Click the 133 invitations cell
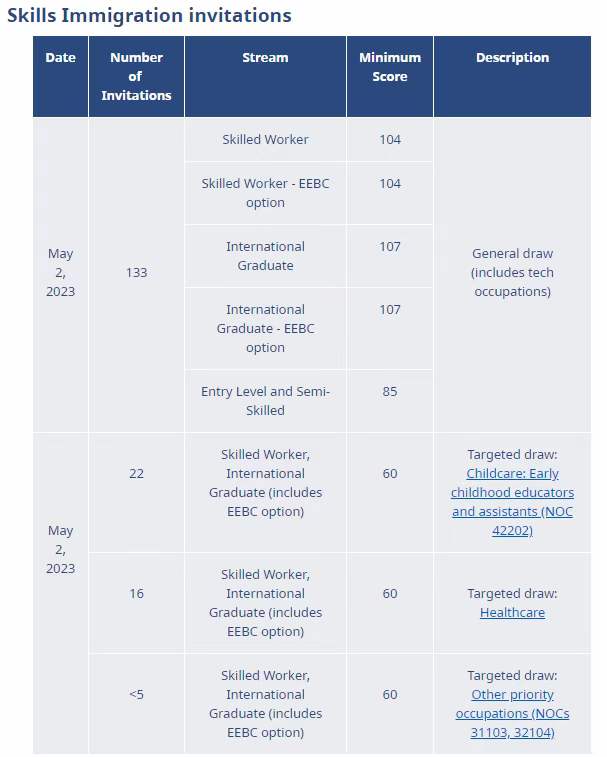The image size is (607, 757). pos(136,275)
